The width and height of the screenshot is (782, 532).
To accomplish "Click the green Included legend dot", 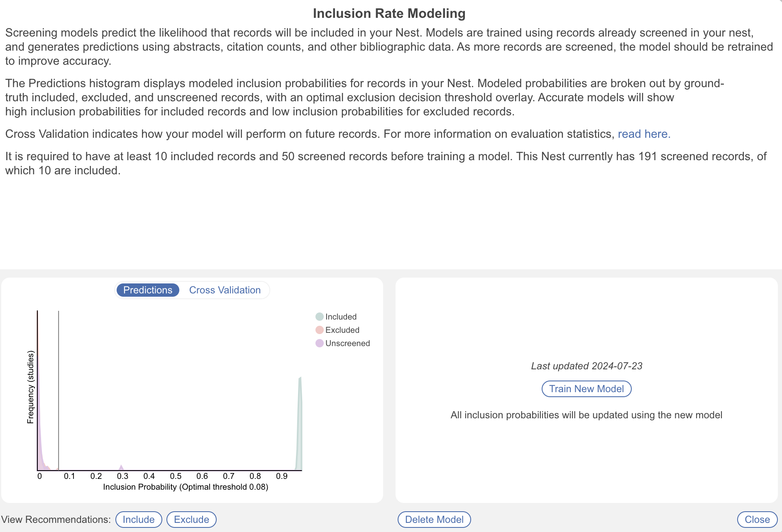I will 319,316.
